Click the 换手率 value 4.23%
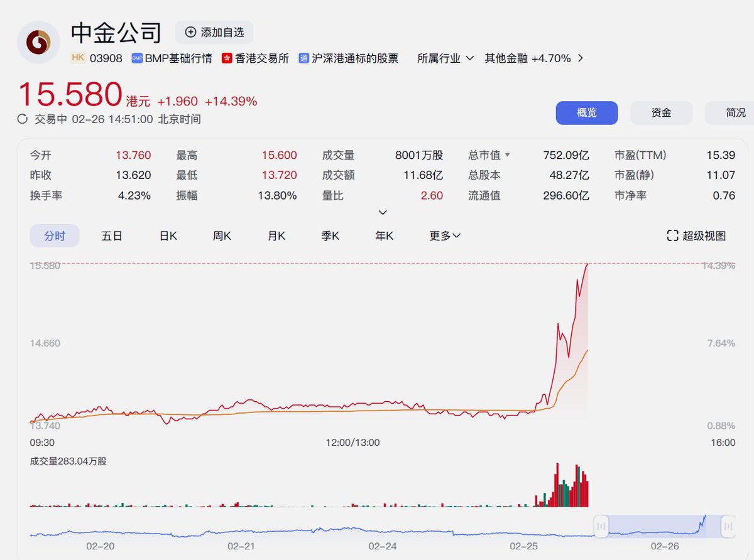This screenshot has width=754, height=560. point(134,195)
